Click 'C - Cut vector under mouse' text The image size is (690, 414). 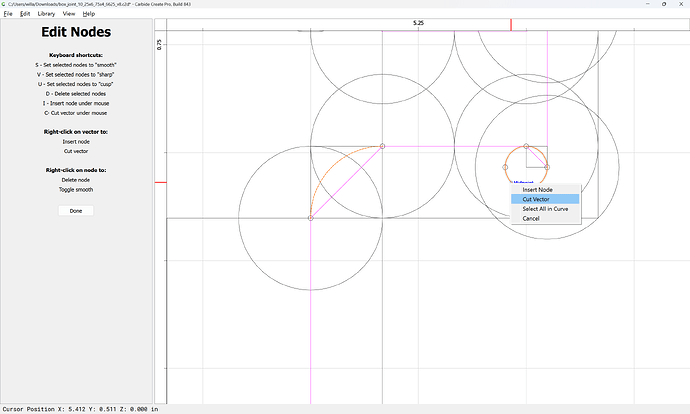[76, 113]
